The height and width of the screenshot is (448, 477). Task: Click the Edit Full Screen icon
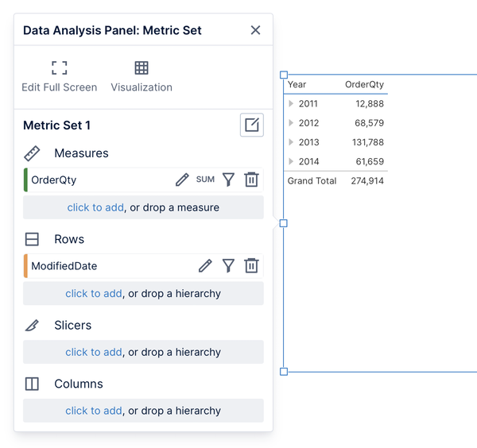tap(60, 68)
